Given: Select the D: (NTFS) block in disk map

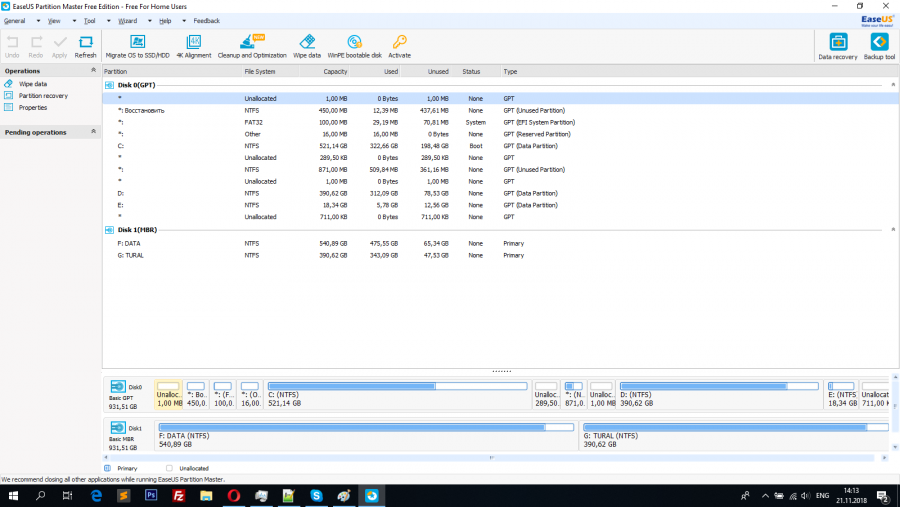Looking at the screenshot, I should (x=719, y=394).
